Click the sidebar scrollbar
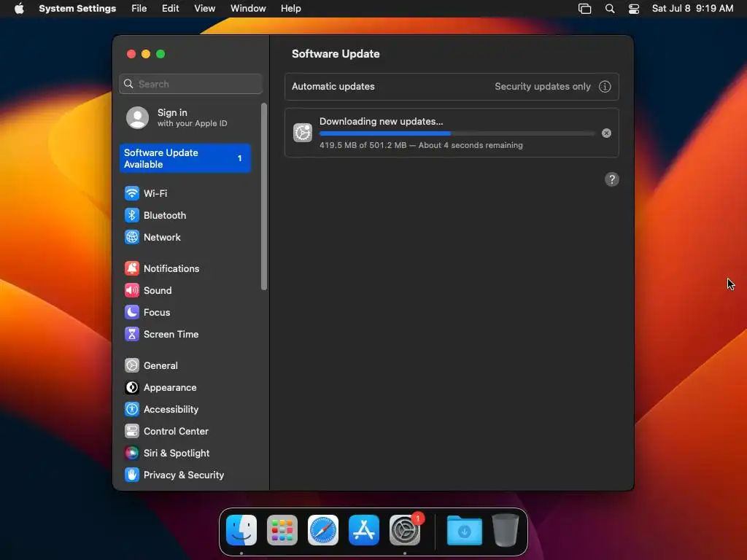Viewport: 747px width, 560px height. (x=264, y=196)
